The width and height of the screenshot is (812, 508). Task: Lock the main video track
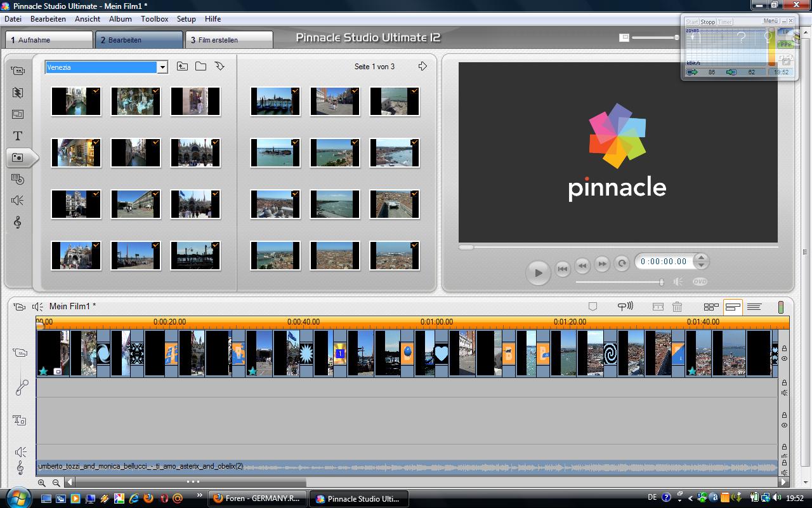tap(784, 349)
